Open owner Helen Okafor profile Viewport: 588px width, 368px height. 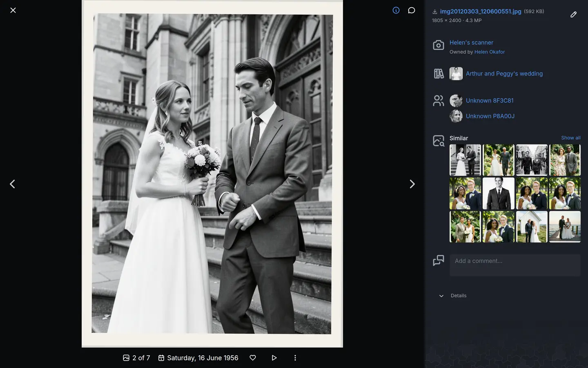[x=490, y=52]
